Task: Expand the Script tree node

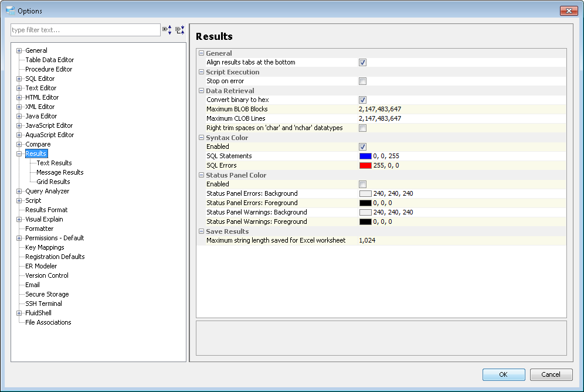Action: pyautogui.click(x=19, y=200)
